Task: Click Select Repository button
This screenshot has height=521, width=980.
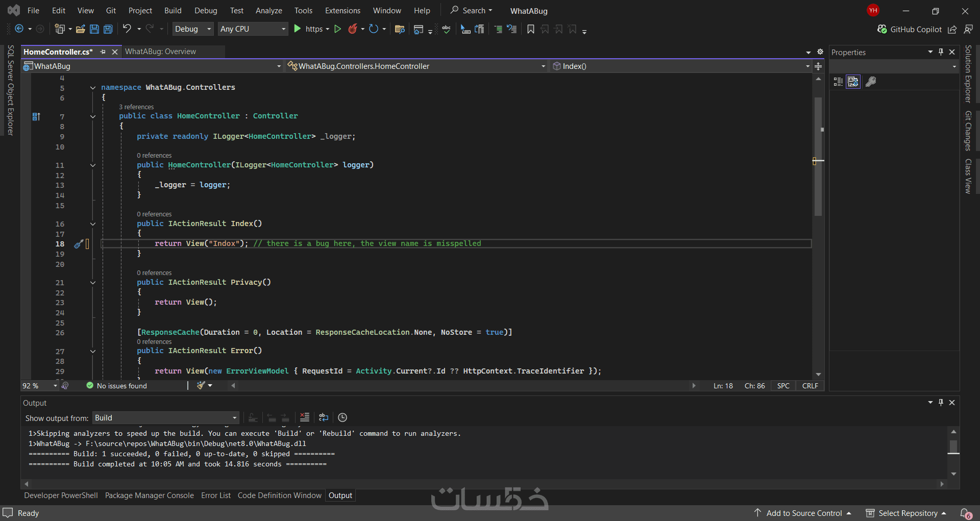Action: pos(906,513)
